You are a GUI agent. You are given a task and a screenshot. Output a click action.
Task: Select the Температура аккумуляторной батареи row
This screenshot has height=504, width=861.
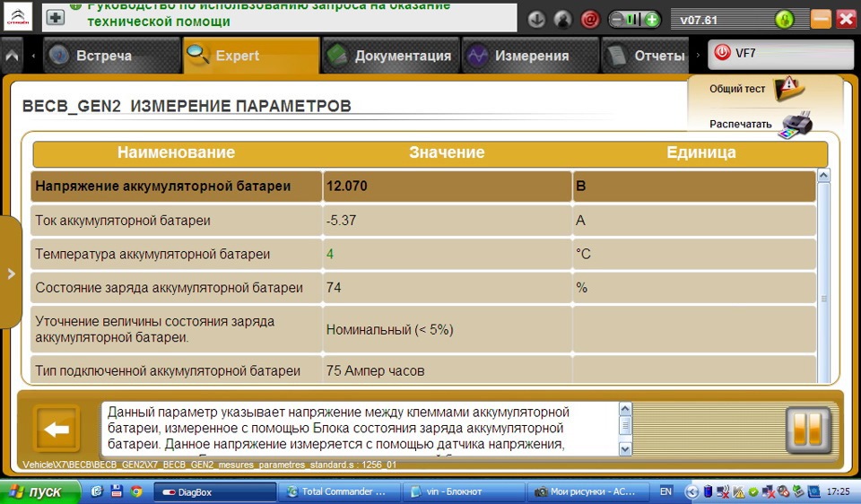click(422, 254)
